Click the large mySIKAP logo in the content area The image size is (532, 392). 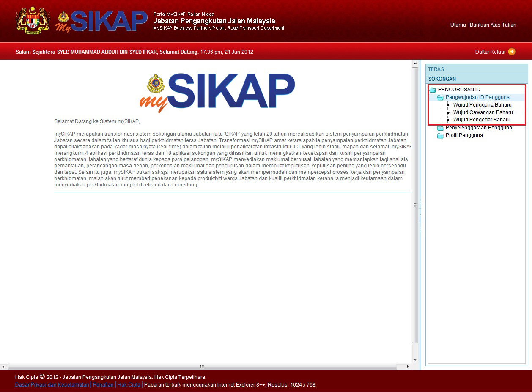pyautogui.click(x=217, y=93)
